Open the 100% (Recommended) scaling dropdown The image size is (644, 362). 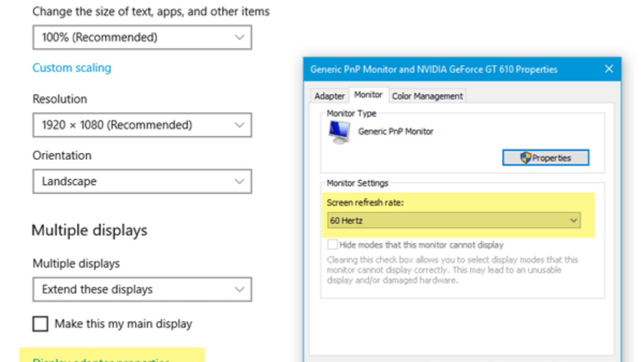coord(142,38)
